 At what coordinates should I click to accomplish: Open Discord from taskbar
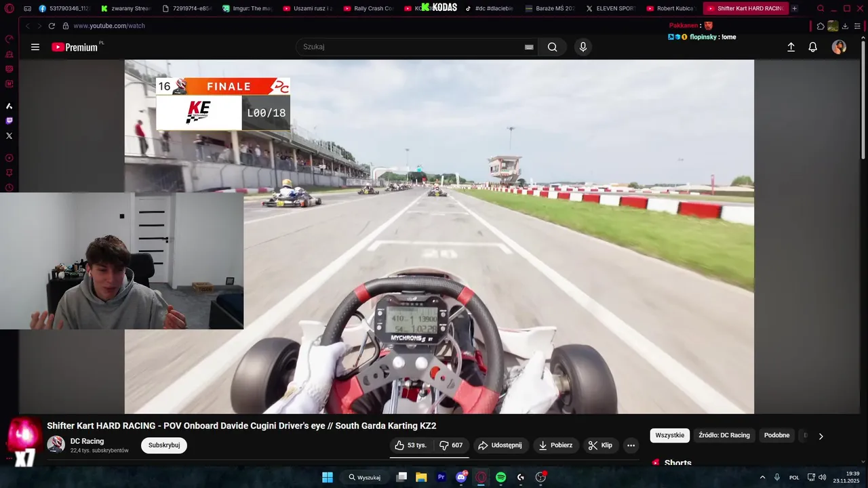(461, 477)
